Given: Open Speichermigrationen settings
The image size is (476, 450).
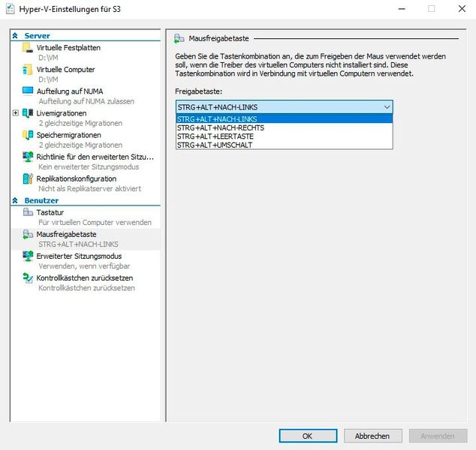Looking at the screenshot, I should coord(68,135).
